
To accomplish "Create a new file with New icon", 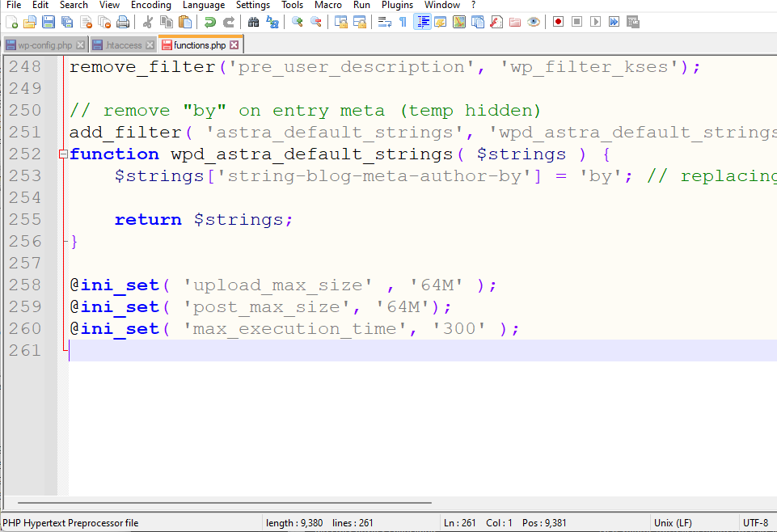I will pos(12,22).
